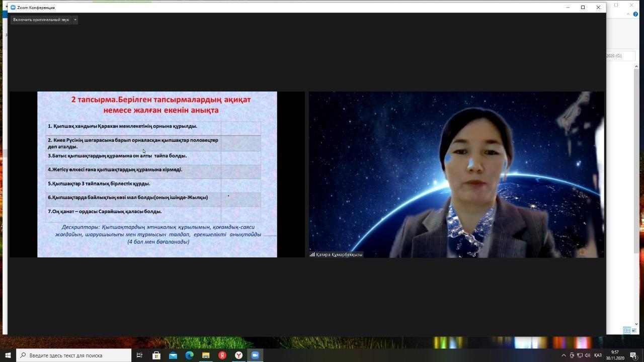Launch the red Yandex icon in taskbar
This screenshot has width=644, height=362.
tap(222, 355)
